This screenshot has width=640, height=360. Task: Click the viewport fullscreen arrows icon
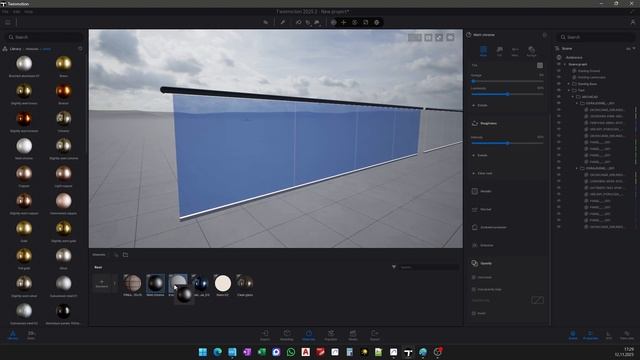(439, 38)
